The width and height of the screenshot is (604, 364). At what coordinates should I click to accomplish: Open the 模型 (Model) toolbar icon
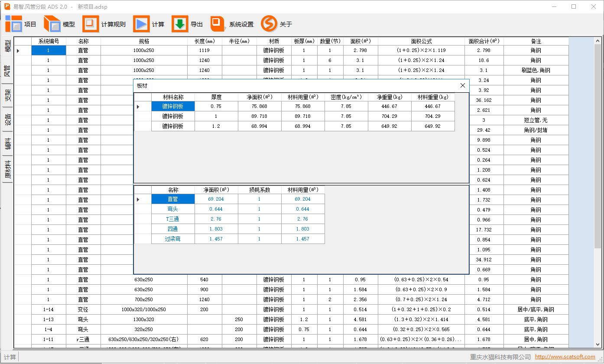(x=52, y=24)
